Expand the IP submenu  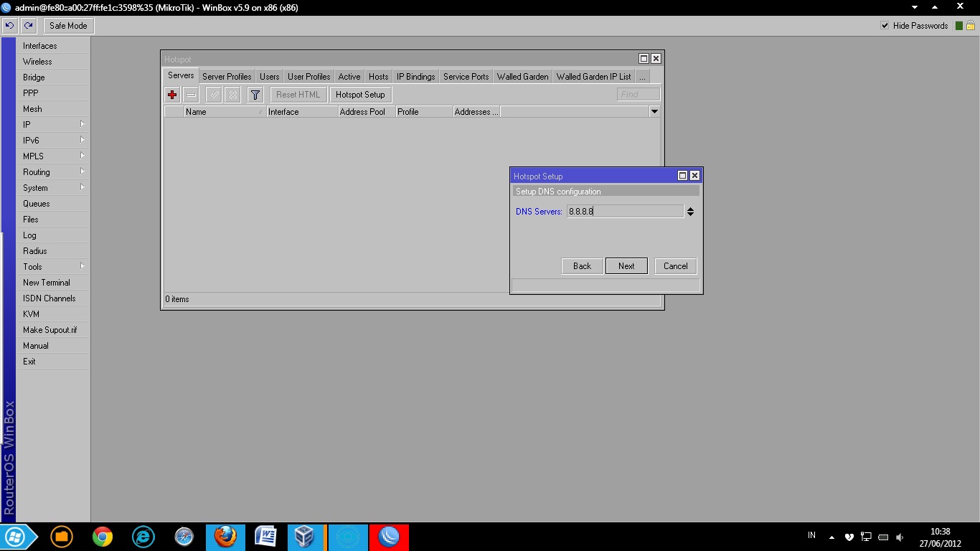[54, 125]
